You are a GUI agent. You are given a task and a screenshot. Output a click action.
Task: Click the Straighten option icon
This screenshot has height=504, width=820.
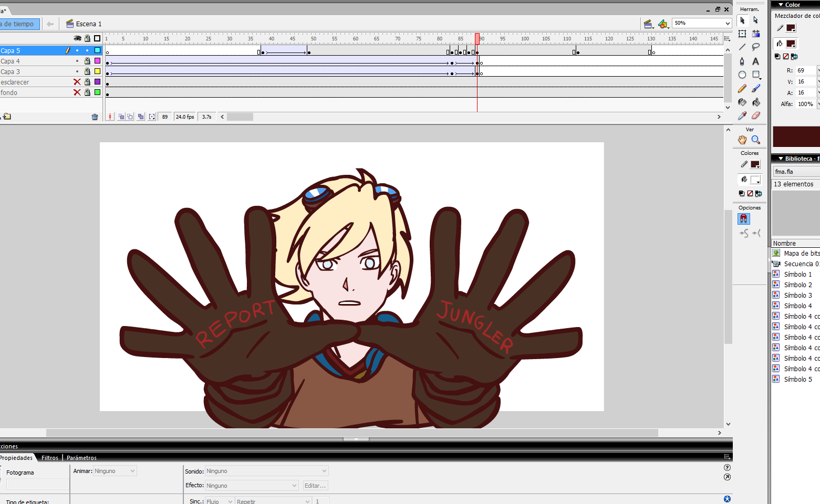pyautogui.click(x=756, y=233)
